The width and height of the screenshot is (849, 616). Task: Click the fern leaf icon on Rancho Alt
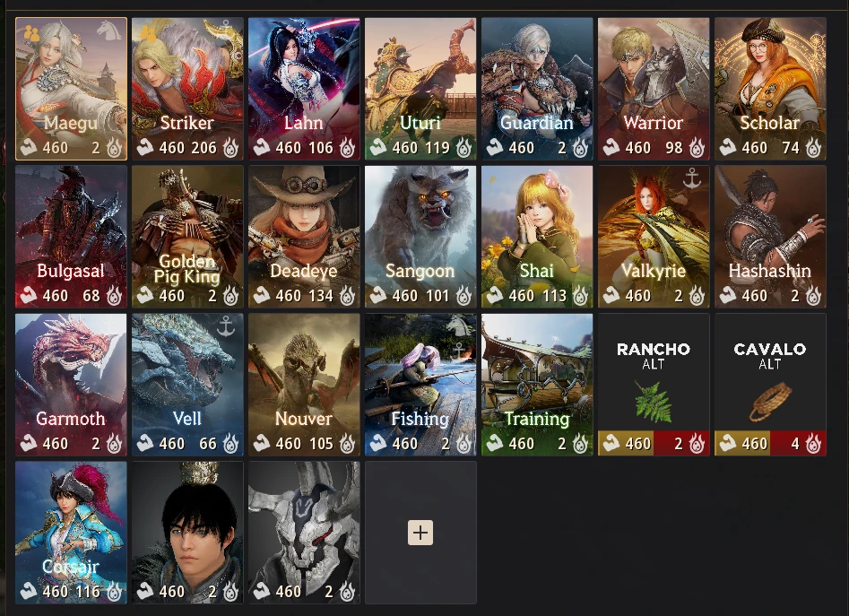tap(653, 402)
